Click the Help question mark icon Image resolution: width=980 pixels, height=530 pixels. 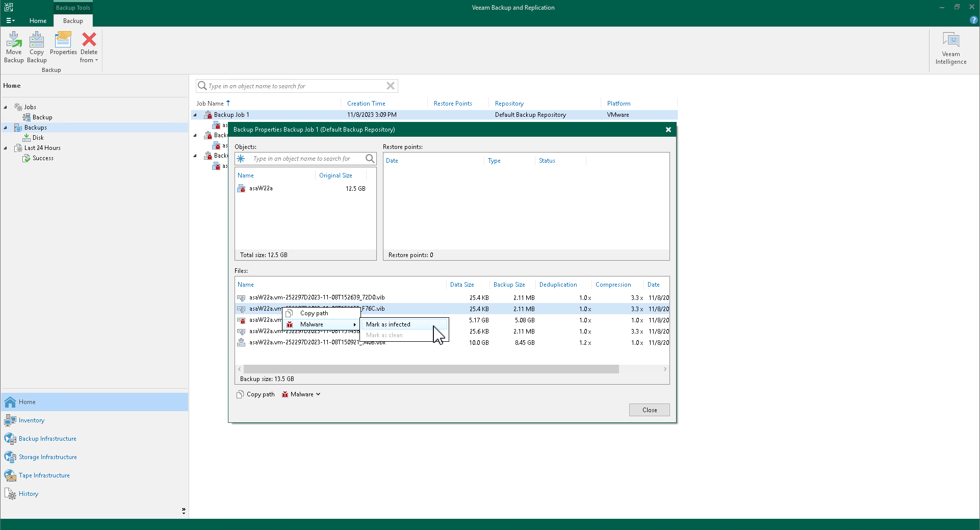point(973,20)
